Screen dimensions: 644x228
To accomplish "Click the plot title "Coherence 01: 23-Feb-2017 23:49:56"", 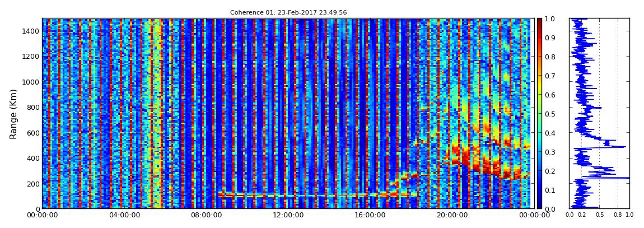I will point(288,12).
